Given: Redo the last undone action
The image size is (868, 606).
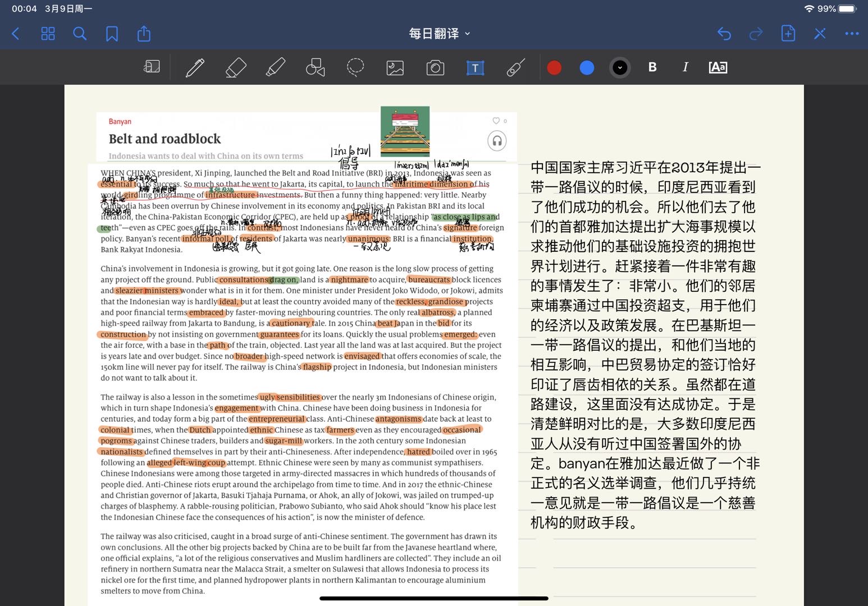Looking at the screenshot, I should click(756, 34).
